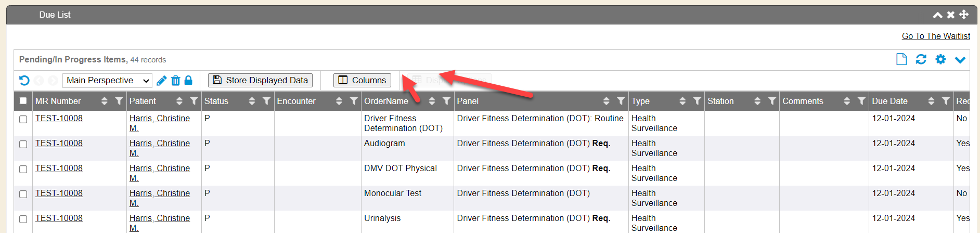Check the Audiogram row checkbox

click(23, 144)
